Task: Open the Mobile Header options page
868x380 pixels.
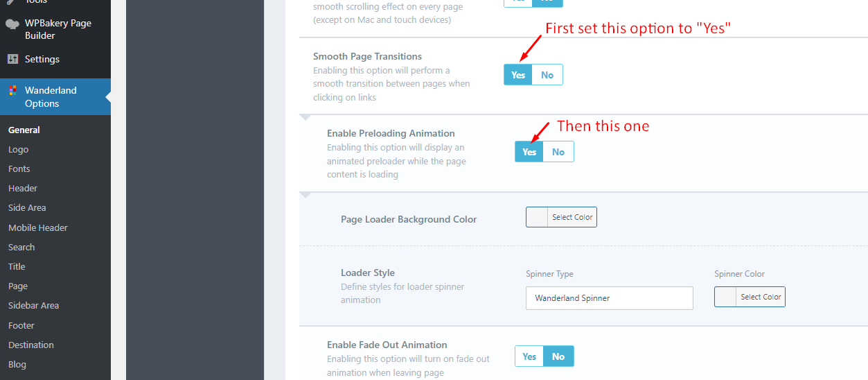Action: click(38, 227)
